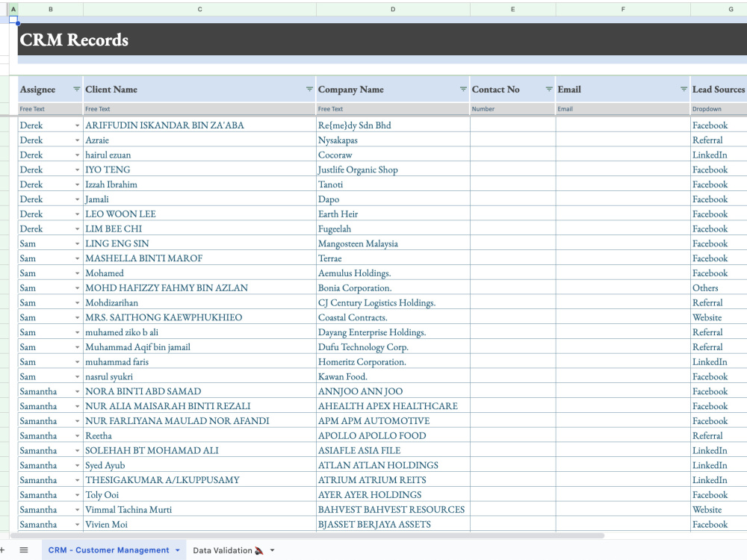Image resolution: width=747 pixels, height=560 pixels.
Task: Open the filter on the Lead Sources column
Action: point(744,89)
